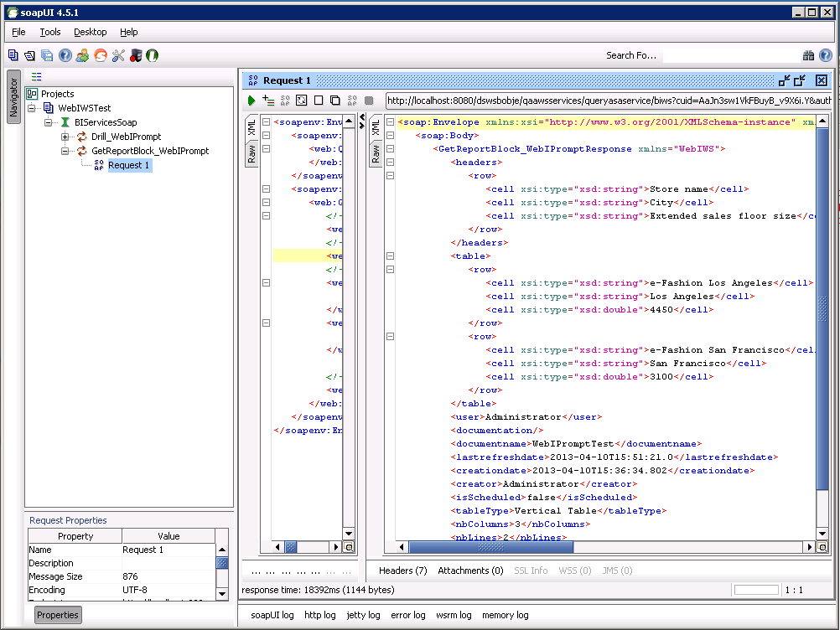This screenshot has height=630, width=840.
Task: Click the Projects root icon in navigator
Action: pos(32,94)
